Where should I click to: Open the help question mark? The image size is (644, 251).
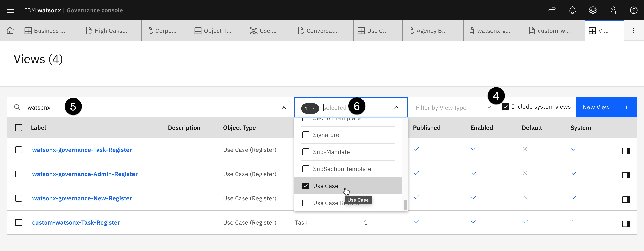point(634,10)
